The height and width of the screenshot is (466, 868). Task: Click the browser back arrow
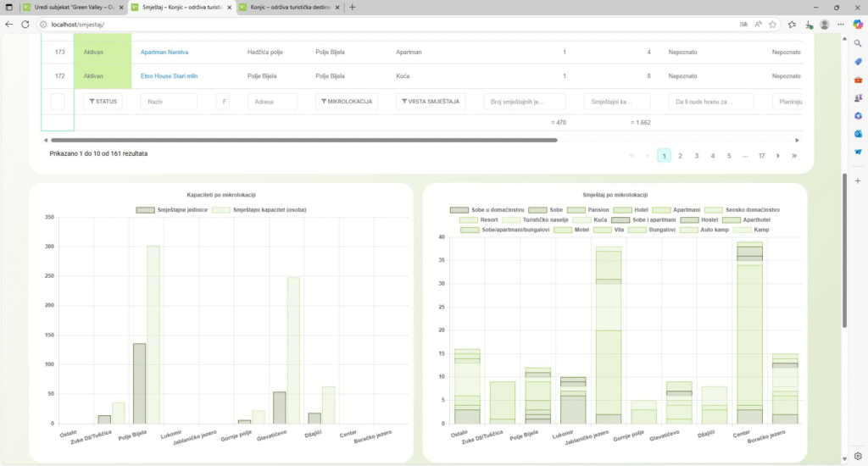(x=9, y=25)
